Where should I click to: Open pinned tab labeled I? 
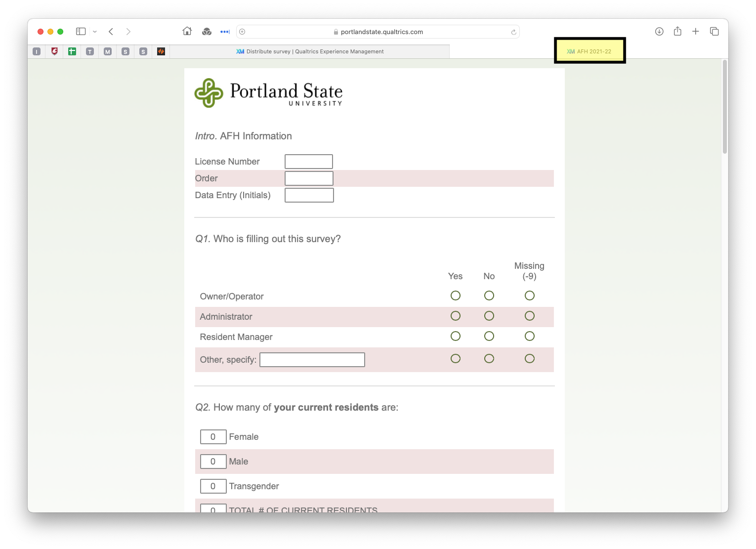pos(37,51)
